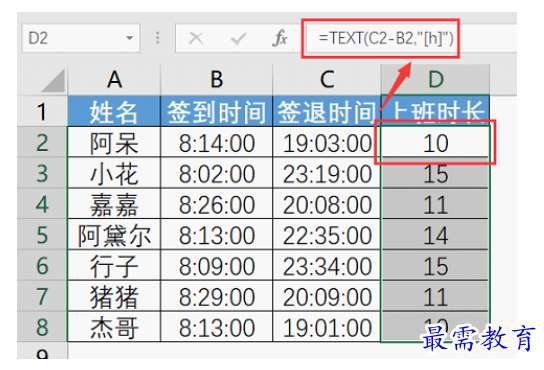Screen dimensions: 544x370
Task: Click sign-in time 8:14:00
Action: [217, 143]
